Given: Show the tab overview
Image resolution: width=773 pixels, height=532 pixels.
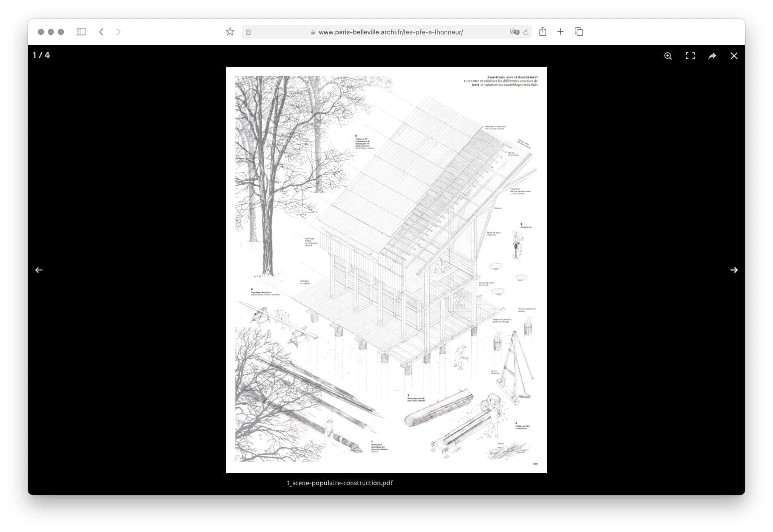Looking at the screenshot, I should tap(579, 32).
